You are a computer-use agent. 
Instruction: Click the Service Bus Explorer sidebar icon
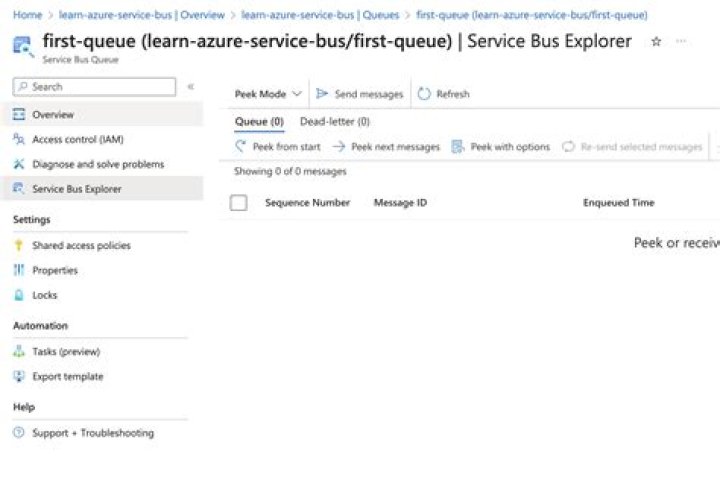click(19, 189)
